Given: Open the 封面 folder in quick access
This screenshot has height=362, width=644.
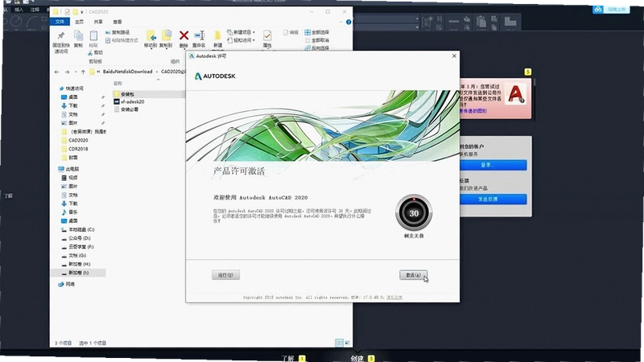Looking at the screenshot, I should tap(72, 157).
